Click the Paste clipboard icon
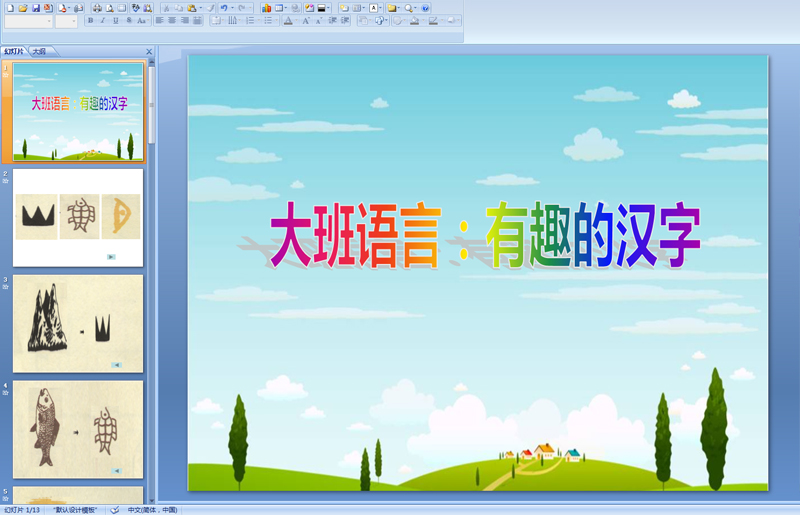This screenshot has height=515, width=800. coord(191,8)
